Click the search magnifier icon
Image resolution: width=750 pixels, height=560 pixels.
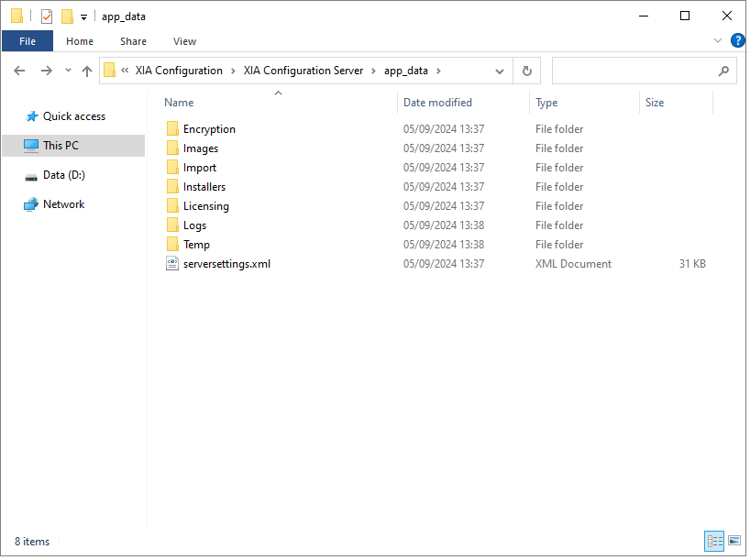click(x=723, y=71)
